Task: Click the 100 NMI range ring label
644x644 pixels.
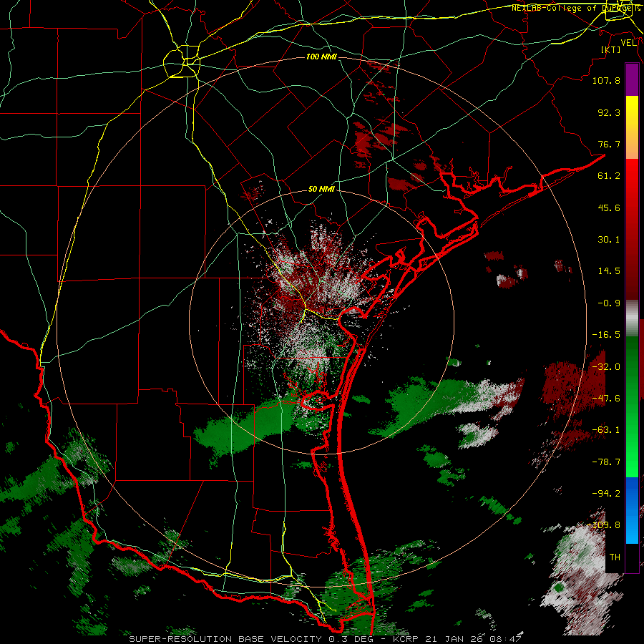Action: (321, 57)
